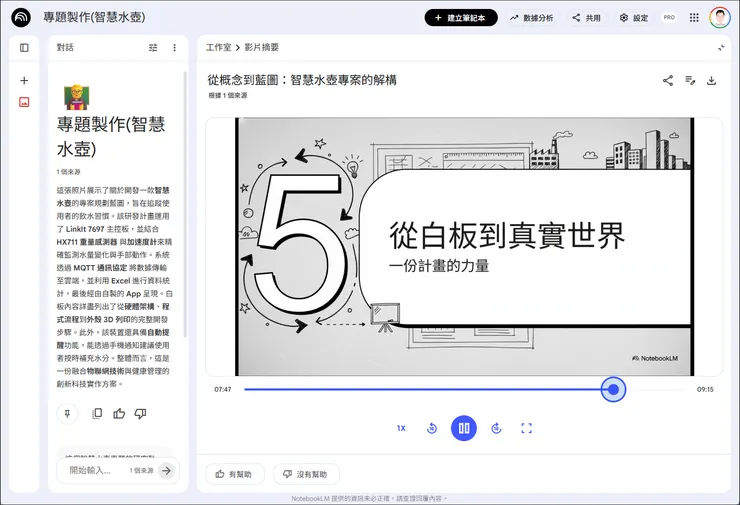The height and width of the screenshot is (505, 740).
Task: Edit the video playlist notes icon
Action: click(x=690, y=81)
